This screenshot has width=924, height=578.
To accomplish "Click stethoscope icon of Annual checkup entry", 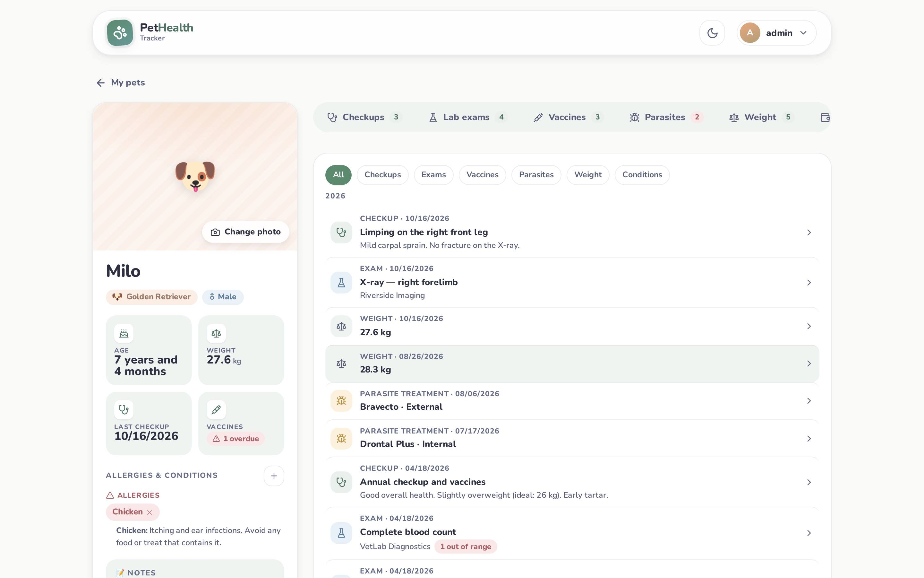I will click(341, 482).
